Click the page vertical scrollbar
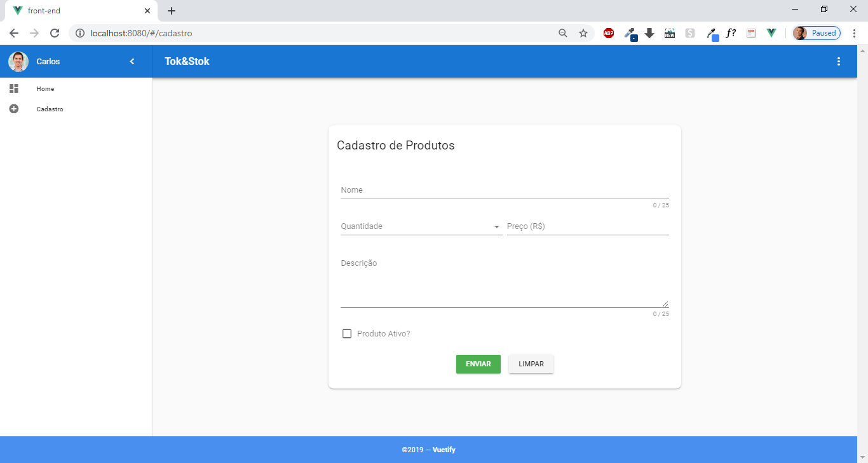Viewport: 868px width, 463px height. [862, 254]
